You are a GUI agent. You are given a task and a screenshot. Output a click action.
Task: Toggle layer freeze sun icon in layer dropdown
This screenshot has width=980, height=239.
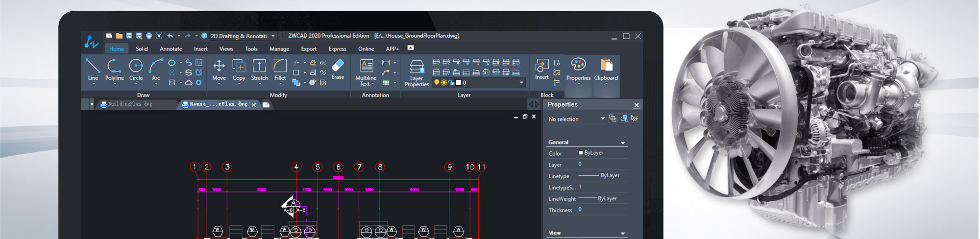coord(443,82)
